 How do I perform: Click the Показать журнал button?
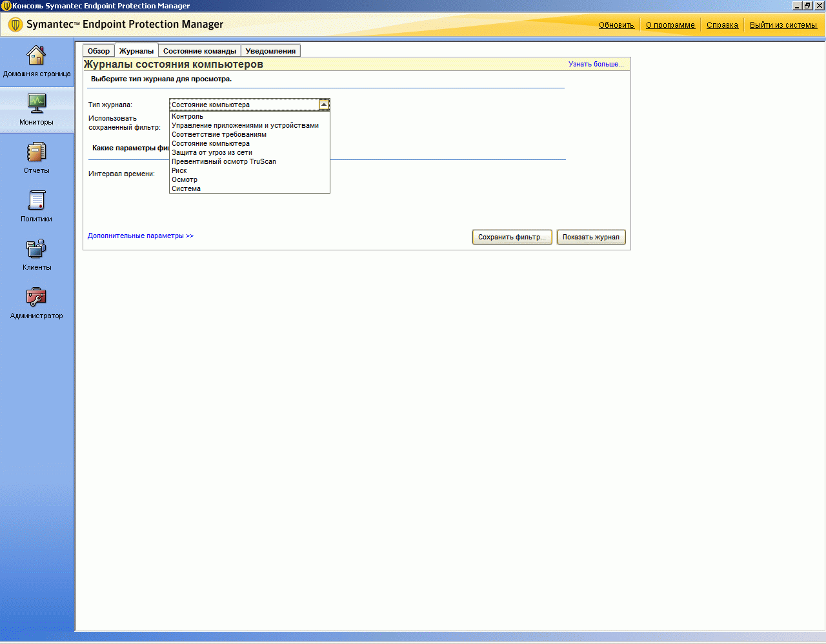pyautogui.click(x=591, y=237)
